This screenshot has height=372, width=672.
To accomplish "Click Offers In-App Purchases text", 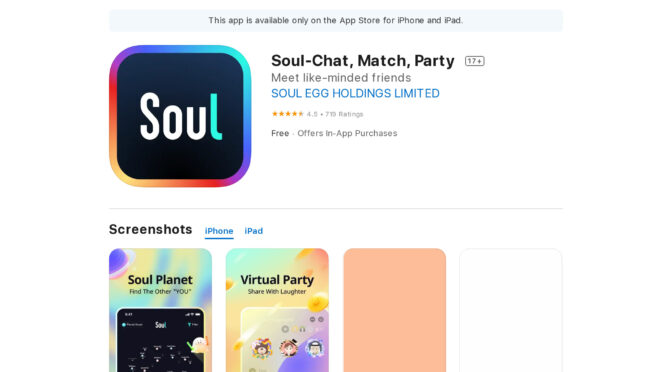I will [347, 133].
